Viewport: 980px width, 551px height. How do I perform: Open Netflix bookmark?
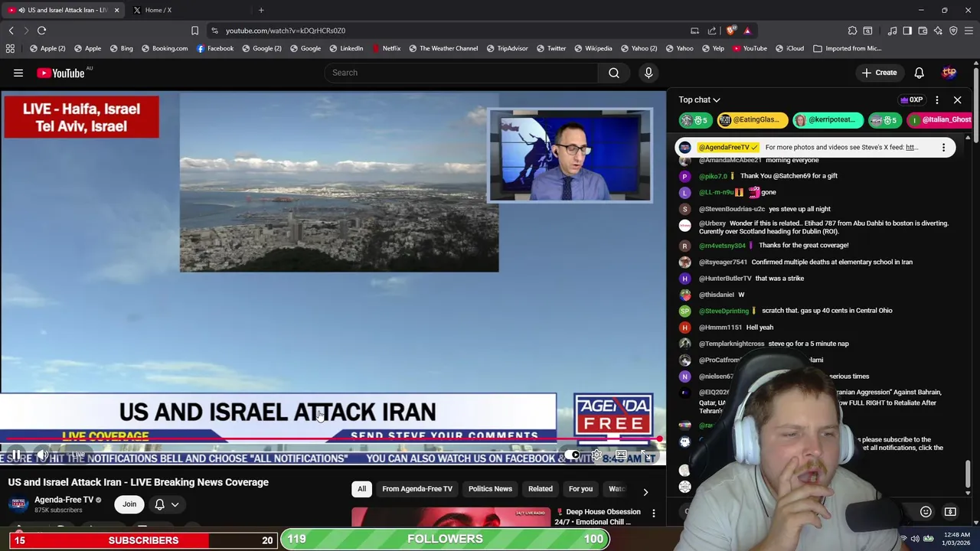(386, 48)
